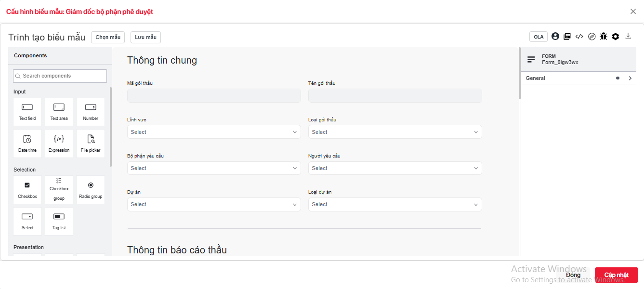
Task: Click the Lưu mẫu button
Action: tap(145, 37)
